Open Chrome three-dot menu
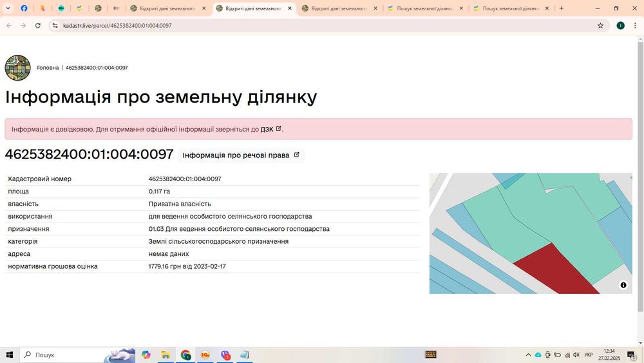Viewport: 644px width, 363px height. [635, 26]
